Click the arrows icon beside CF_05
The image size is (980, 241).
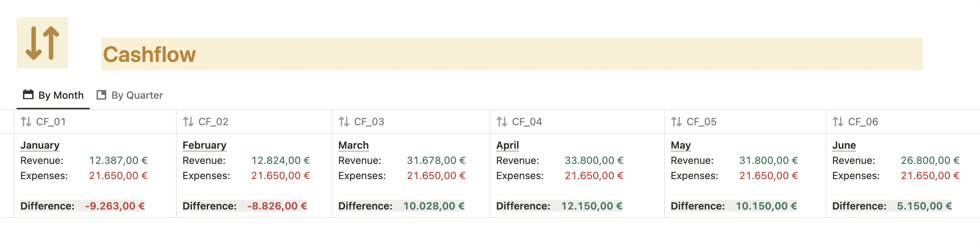677,122
